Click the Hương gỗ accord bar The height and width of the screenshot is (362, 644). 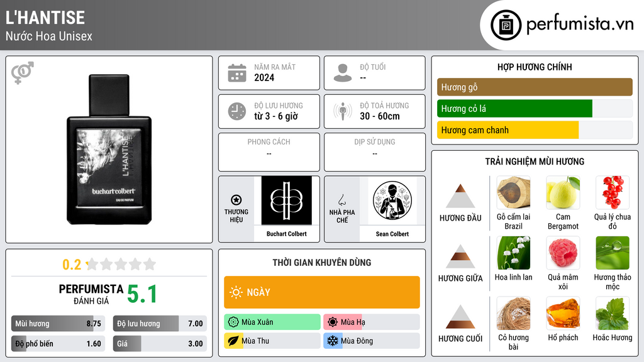pos(535,87)
